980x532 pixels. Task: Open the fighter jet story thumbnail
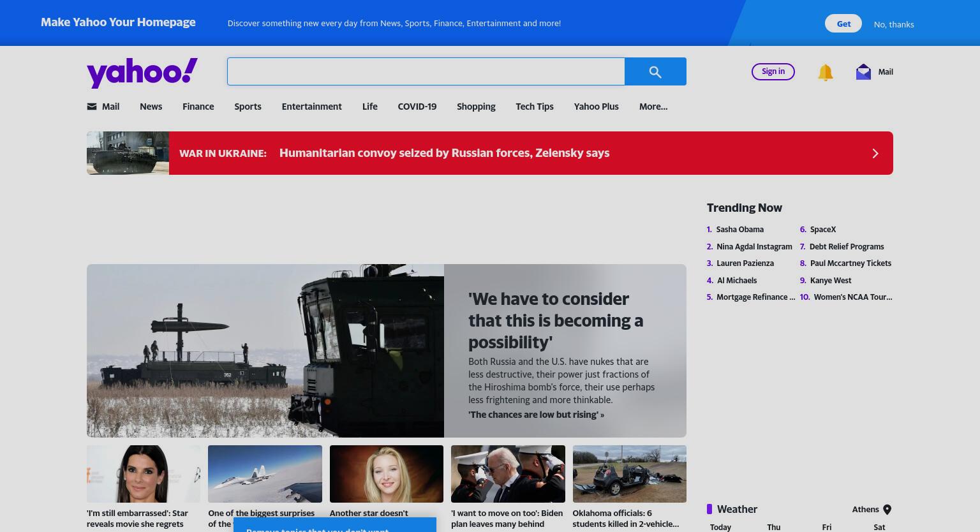[265, 474]
